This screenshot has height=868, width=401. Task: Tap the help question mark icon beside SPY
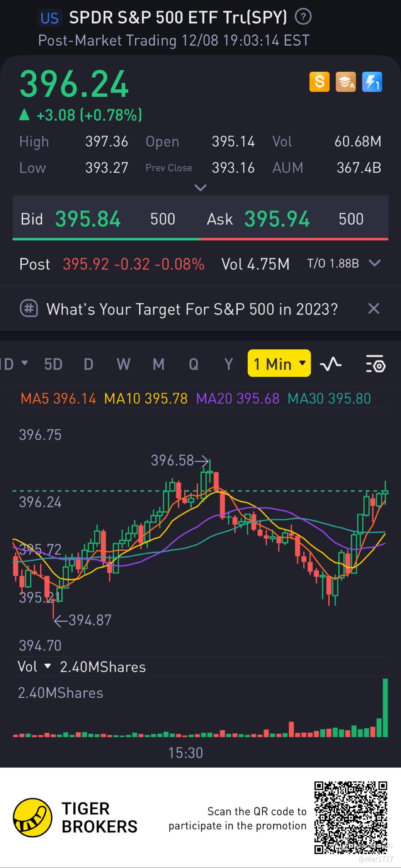[x=303, y=17]
